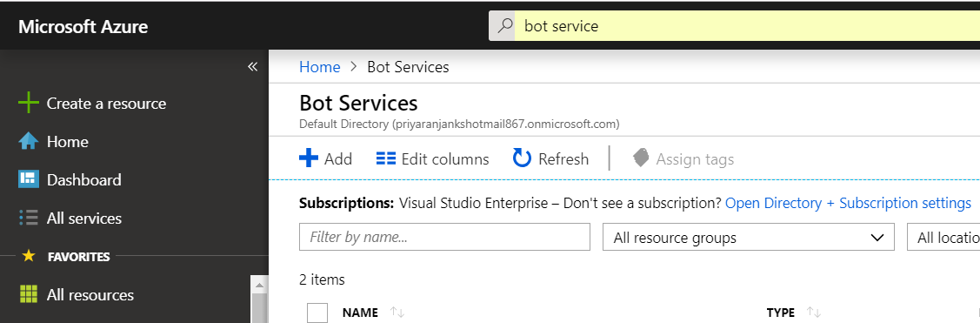
Task: Open All services list icon
Action: 29,218
